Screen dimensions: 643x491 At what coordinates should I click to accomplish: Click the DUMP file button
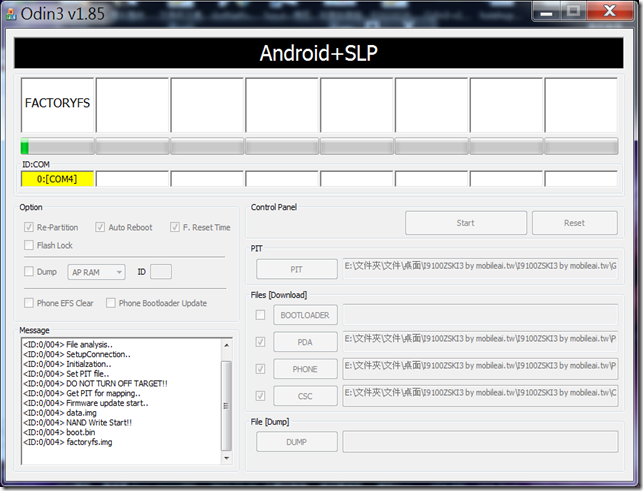pyautogui.click(x=297, y=441)
